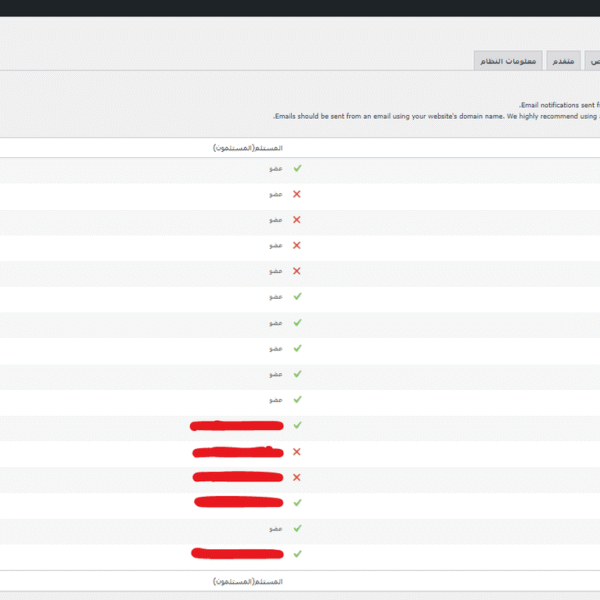Click the green check in the sixth table row

[x=297, y=297]
